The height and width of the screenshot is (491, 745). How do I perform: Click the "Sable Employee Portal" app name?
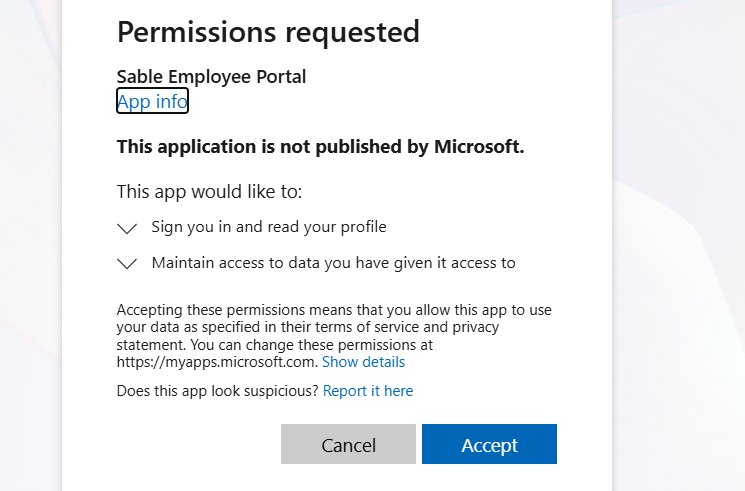coord(211,77)
